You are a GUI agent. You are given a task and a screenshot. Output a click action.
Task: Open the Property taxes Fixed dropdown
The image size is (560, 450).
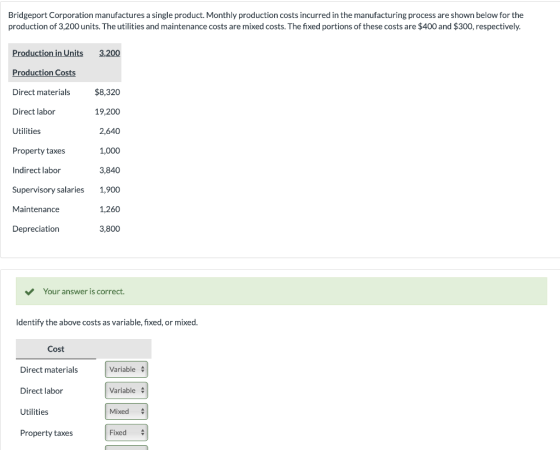(126, 432)
